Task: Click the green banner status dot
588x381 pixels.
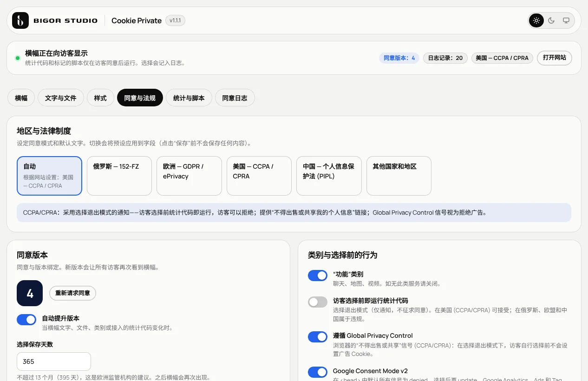Action: point(18,58)
